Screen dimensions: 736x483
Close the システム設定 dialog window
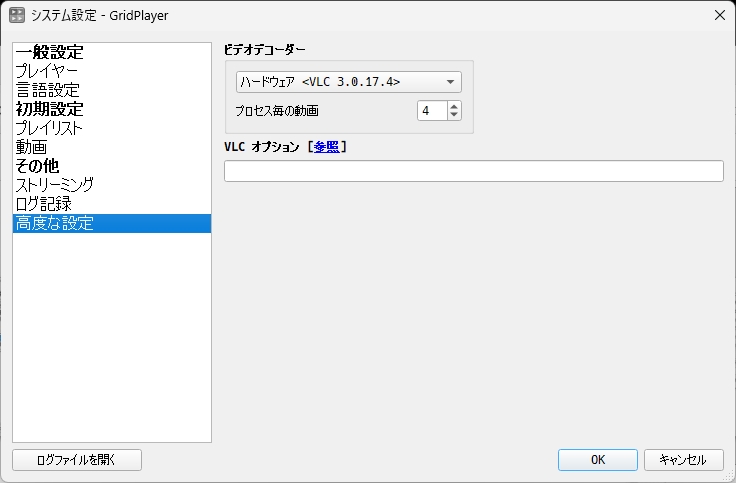[719, 15]
